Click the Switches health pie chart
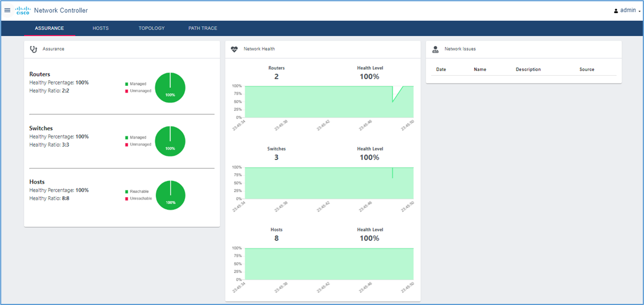Viewport: 644px width, 305px height. pyautogui.click(x=170, y=141)
